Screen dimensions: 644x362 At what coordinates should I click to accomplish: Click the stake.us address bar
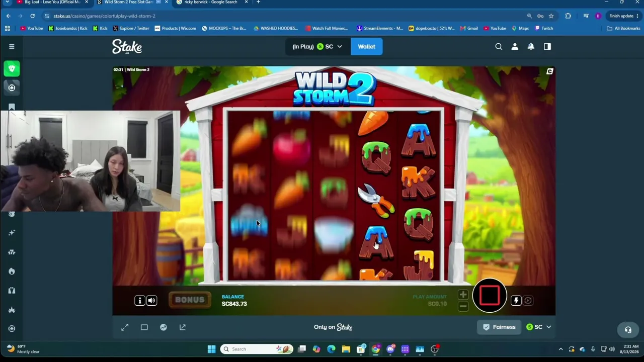[282, 16]
